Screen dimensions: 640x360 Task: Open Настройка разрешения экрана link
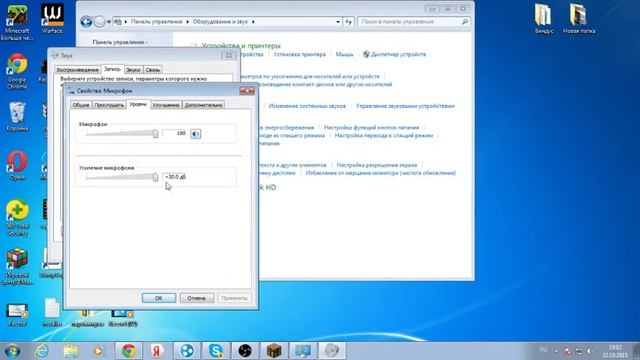pos(377,165)
